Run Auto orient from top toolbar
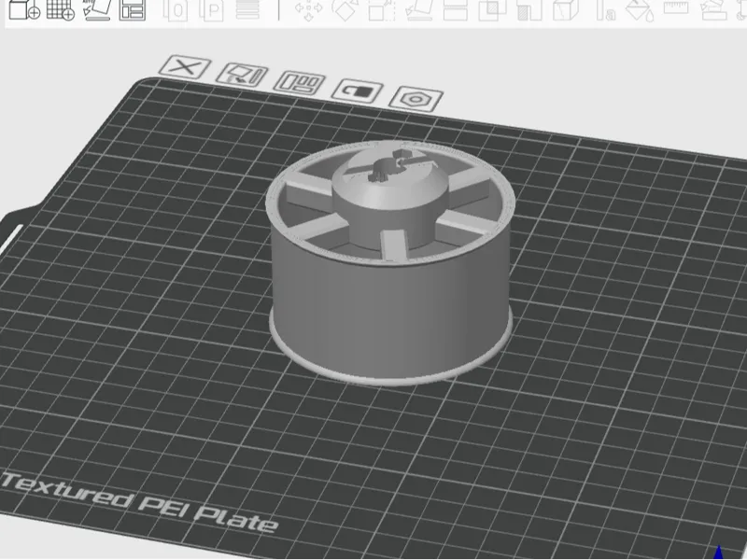Viewport: 747px width, 560px height. pyautogui.click(x=97, y=9)
